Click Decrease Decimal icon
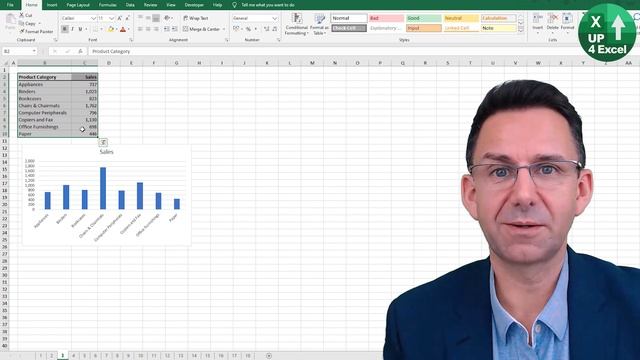Viewport: 640px width, 360px height. pyautogui.click(x=275, y=29)
